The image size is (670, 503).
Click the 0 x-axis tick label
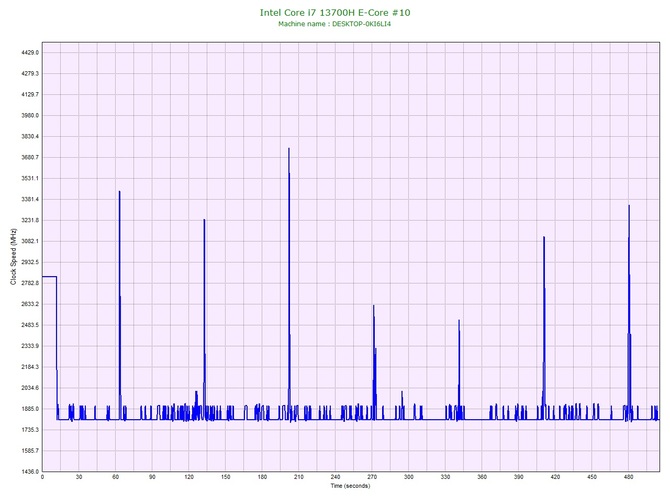click(42, 478)
